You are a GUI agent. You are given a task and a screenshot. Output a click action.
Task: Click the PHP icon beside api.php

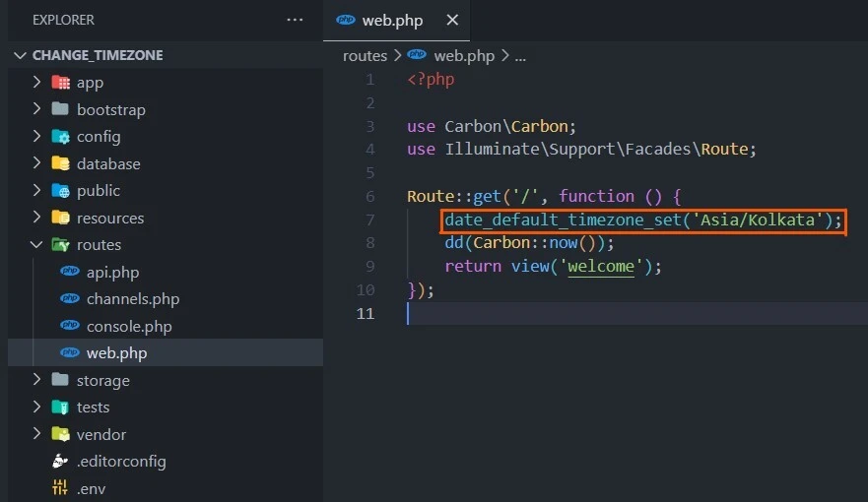[70, 271]
